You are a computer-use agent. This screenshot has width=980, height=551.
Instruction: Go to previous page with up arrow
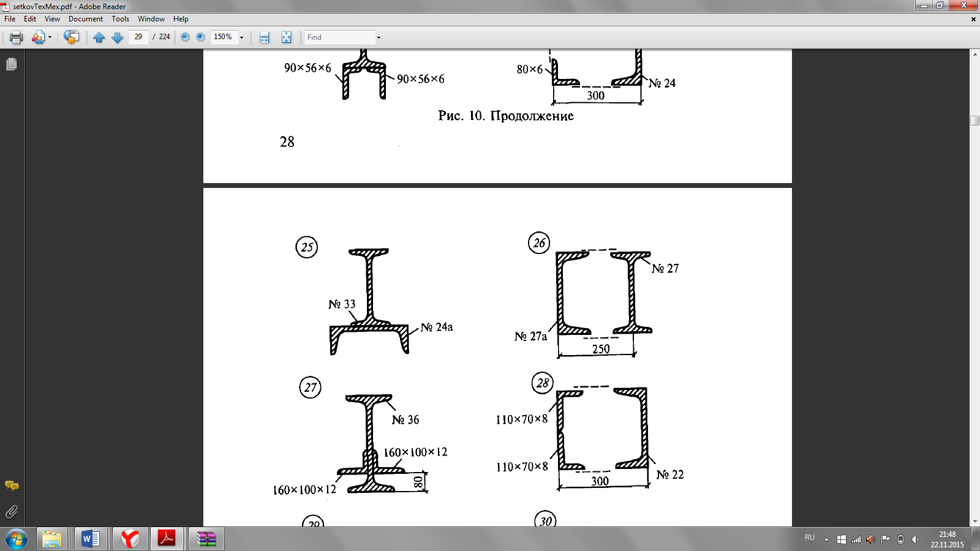99,37
